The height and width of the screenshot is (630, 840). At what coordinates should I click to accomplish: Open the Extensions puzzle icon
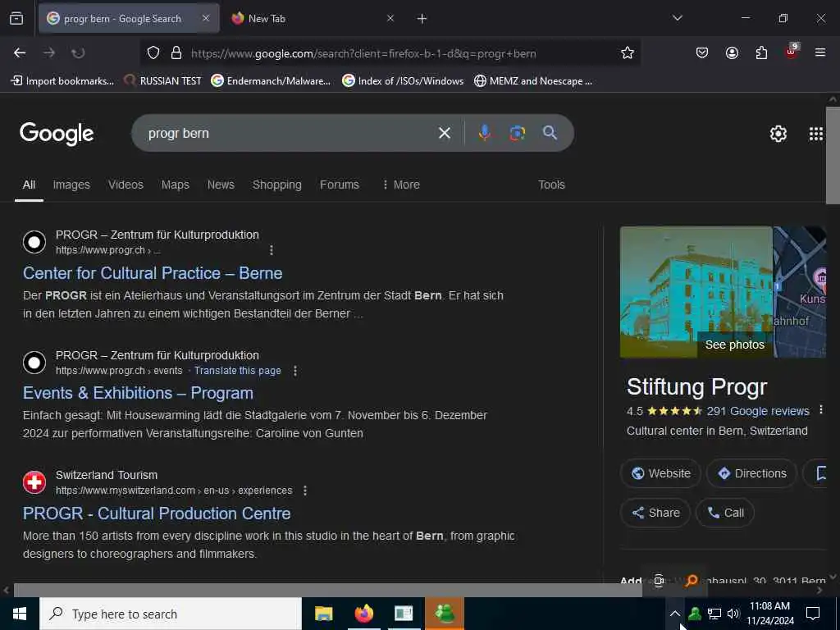pyautogui.click(x=761, y=53)
